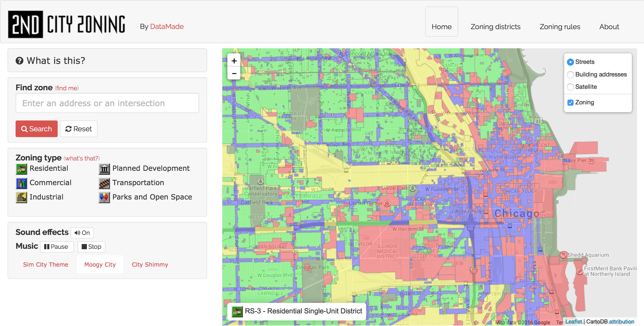Click the Parks and Open Space icon

pyautogui.click(x=104, y=196)
